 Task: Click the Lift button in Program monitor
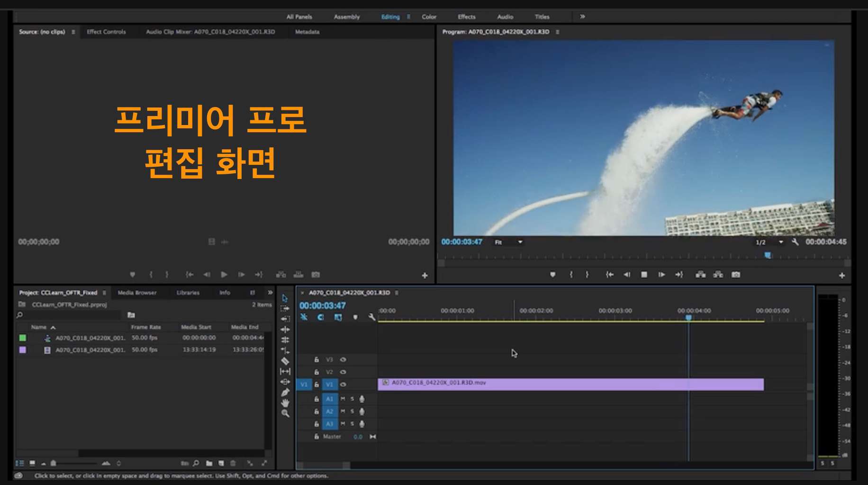[700, 275]
